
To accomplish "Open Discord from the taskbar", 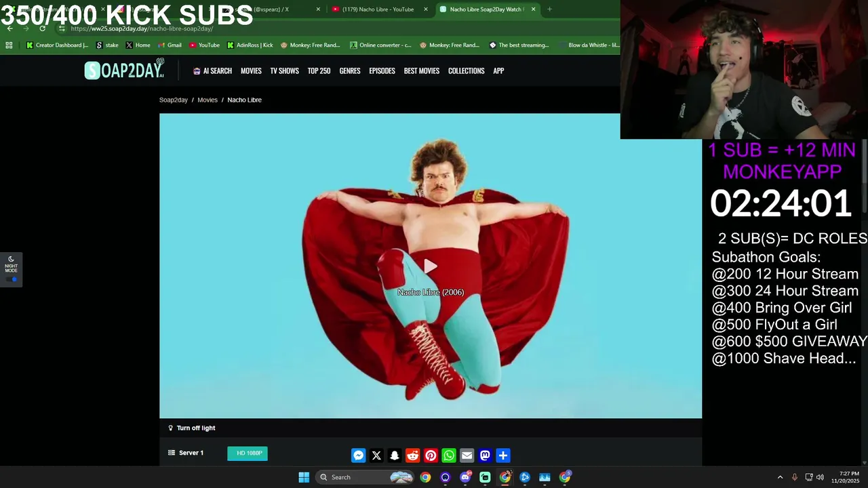I will coord(465,477).
